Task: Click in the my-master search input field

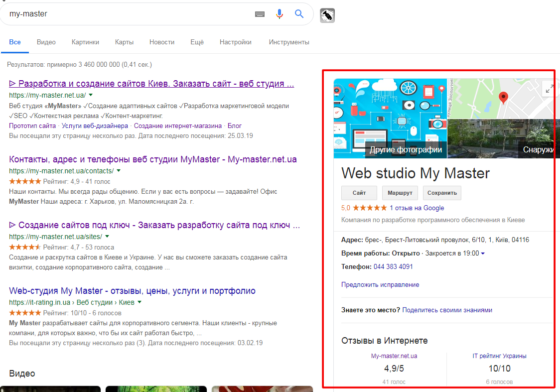Action: tap(129, 14)
